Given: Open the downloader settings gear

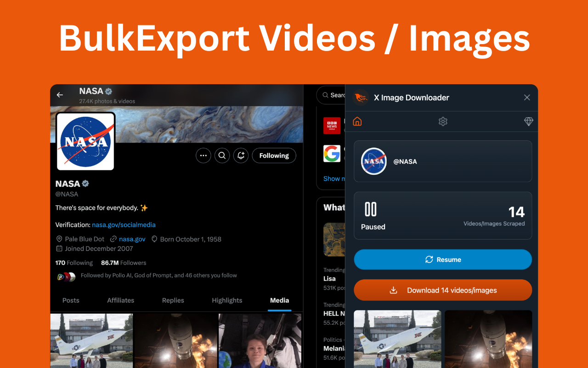Looking at the screenshot, I should click(442, 121).
